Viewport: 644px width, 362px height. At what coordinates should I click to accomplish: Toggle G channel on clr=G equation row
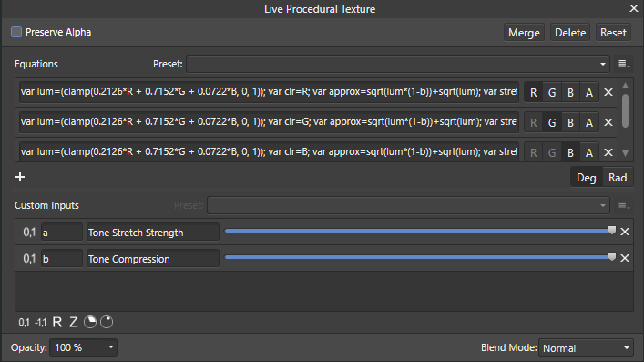(x=552, y=122)
